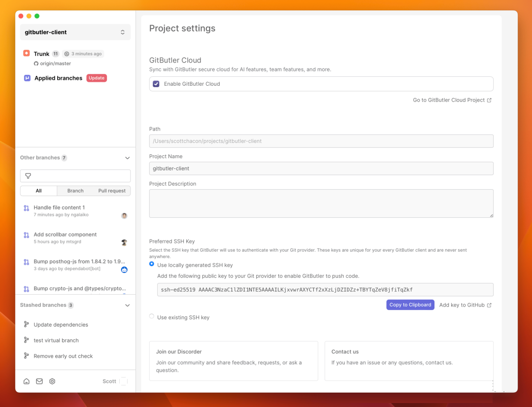
Task: Collapse the Other branches section
Action: tap(127, 158)
